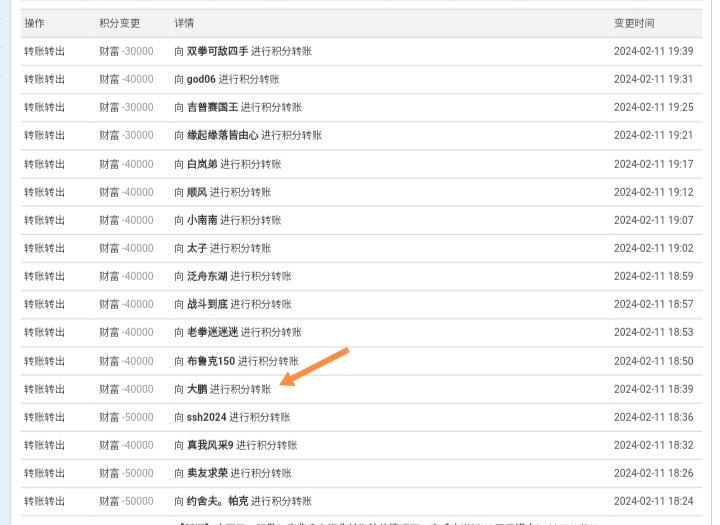
Task: Click 财富 -30000 in the 缘起缘落皆由心 row
Action: tap(126, 135)
